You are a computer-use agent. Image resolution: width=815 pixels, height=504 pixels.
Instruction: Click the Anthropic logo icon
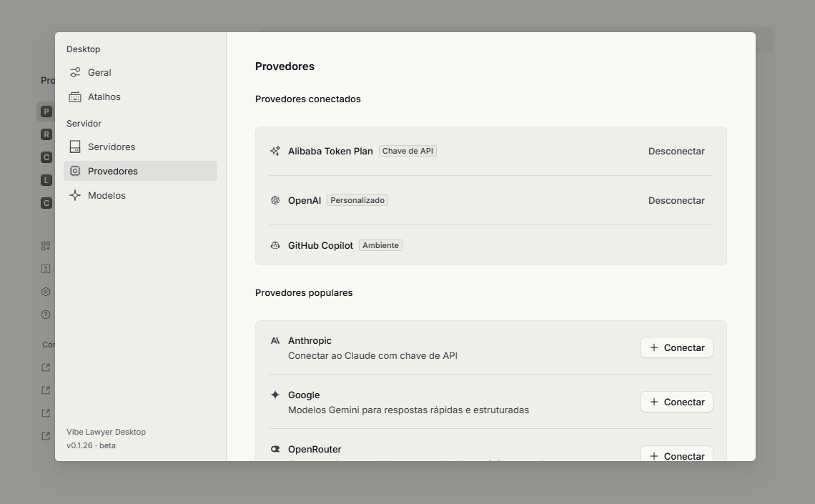(x=275, y=341)
